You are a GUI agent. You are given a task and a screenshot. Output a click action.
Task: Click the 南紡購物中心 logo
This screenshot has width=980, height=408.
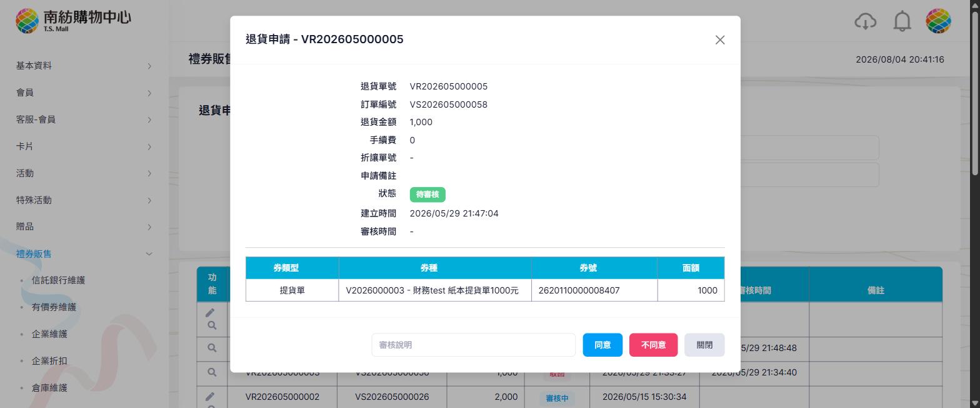(73, 21)
